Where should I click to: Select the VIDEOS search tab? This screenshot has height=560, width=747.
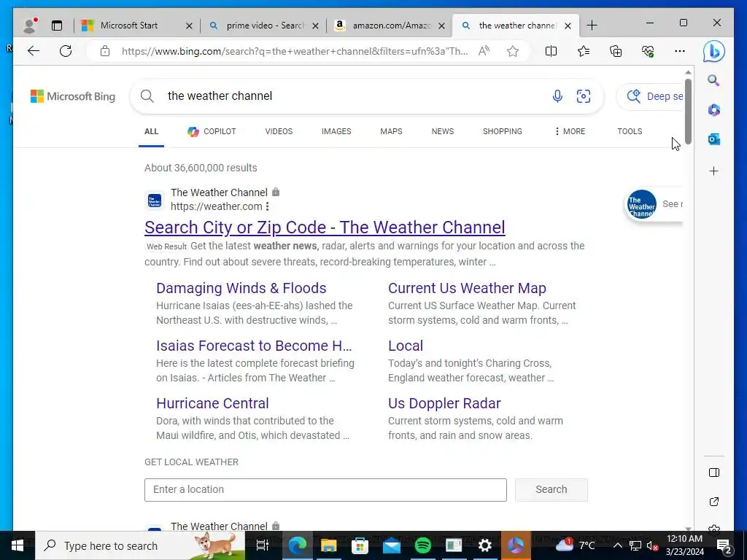pos(279,131)
